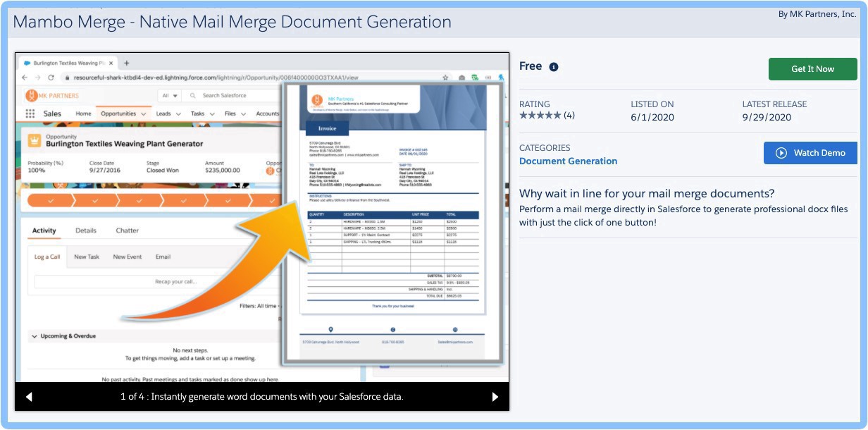
Task: Select the New Task subtab
Action: point(87,257)
